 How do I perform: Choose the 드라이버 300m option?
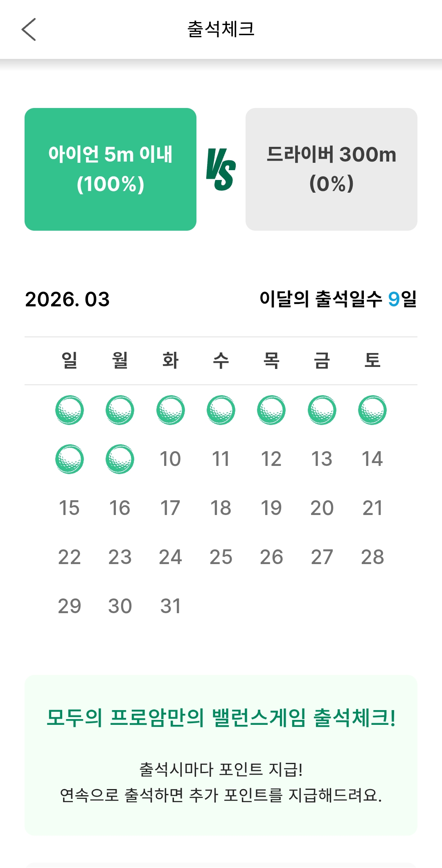point(331,169)
